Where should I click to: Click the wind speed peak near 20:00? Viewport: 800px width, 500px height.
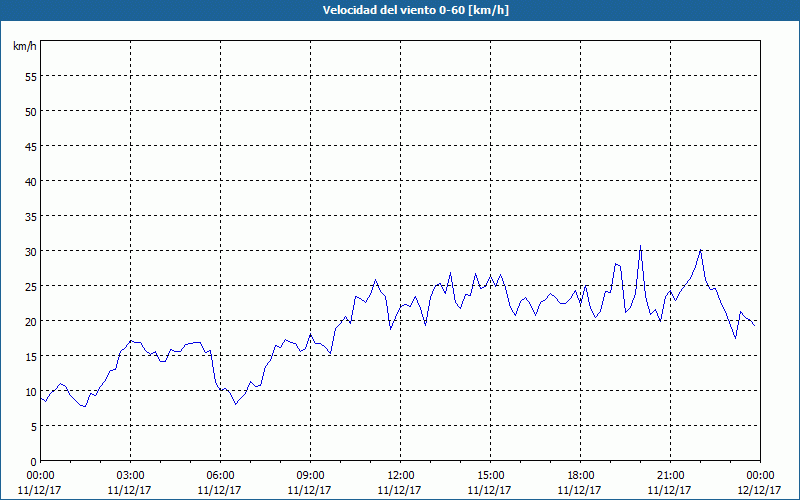[640, 246]
